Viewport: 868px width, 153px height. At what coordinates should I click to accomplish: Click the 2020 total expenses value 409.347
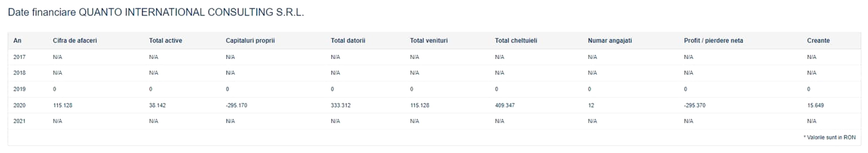[505, 105]
